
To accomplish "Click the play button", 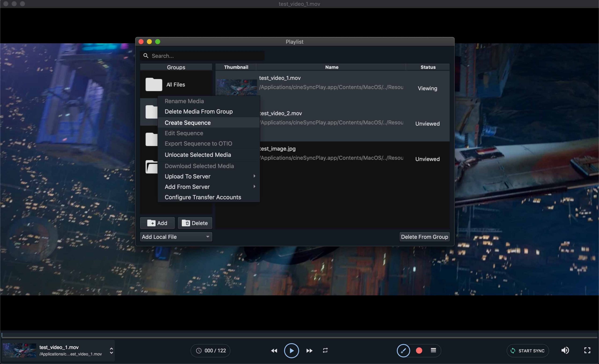I will click(291, 350).
